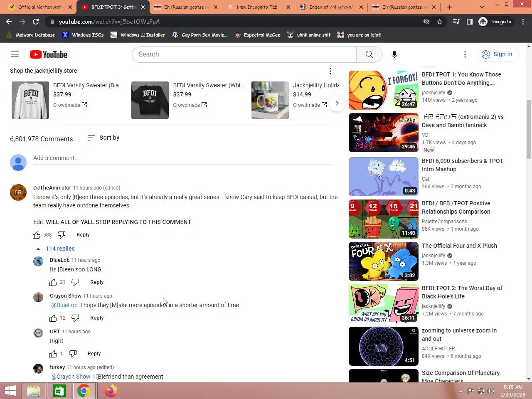Open the Sort by comments dropdown
The width and height of the screenshot is (532, 399).
click(x=103, y=138)
